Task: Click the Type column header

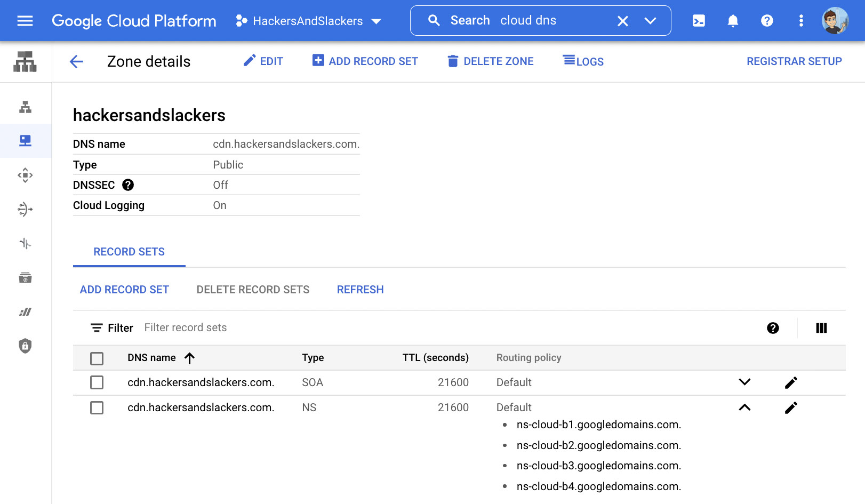Action: tap(313, 358)
